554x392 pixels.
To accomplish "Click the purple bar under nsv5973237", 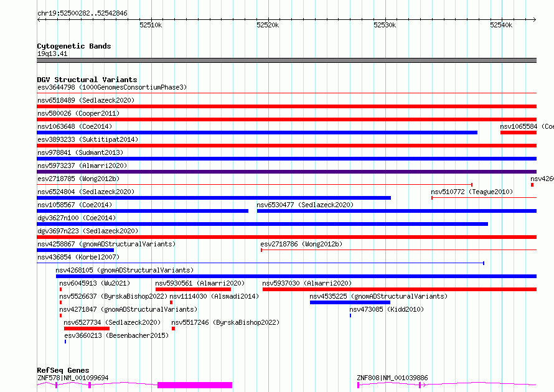I will coord(286,172).
